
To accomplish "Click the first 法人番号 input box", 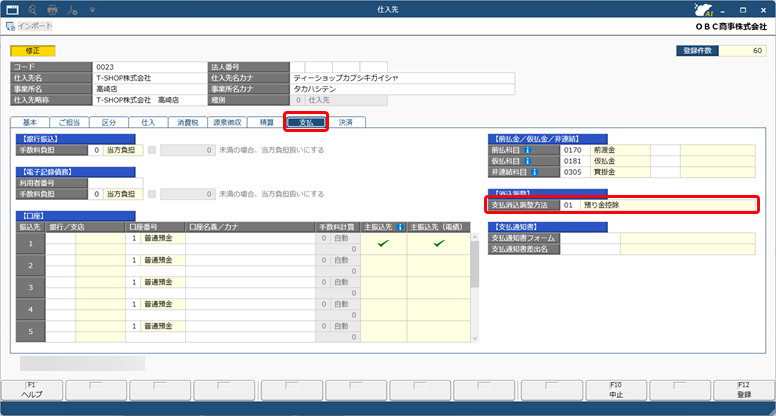I will 297,67.
